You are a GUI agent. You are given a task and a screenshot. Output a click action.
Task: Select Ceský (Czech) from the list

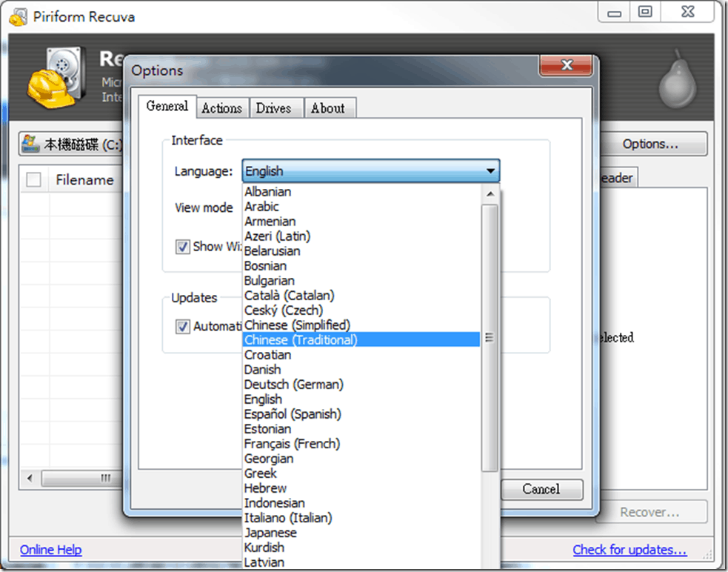point(361,310)
